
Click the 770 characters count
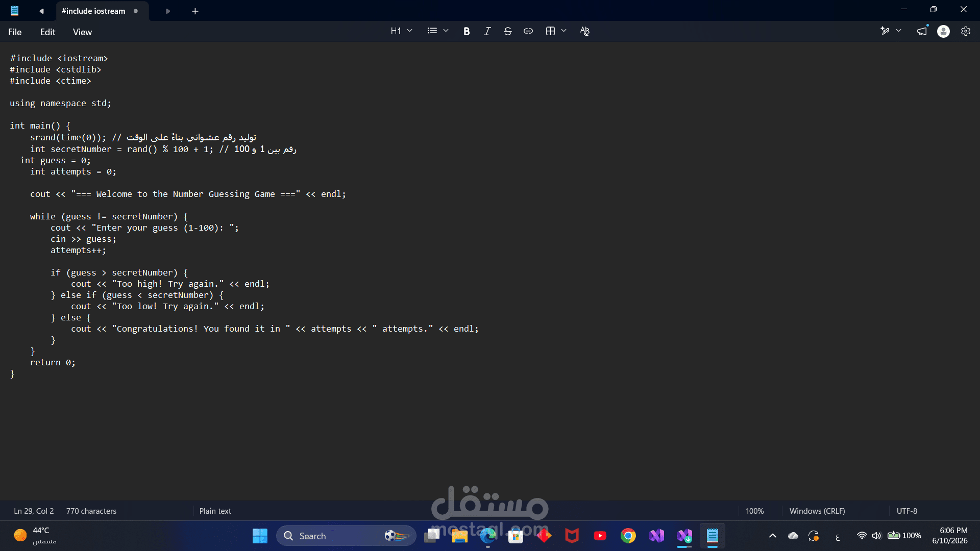tap(91, 511)
